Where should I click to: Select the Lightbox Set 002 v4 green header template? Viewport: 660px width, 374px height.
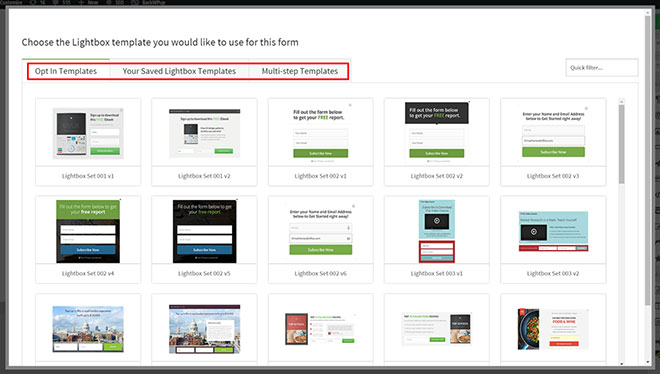(88, 231)
